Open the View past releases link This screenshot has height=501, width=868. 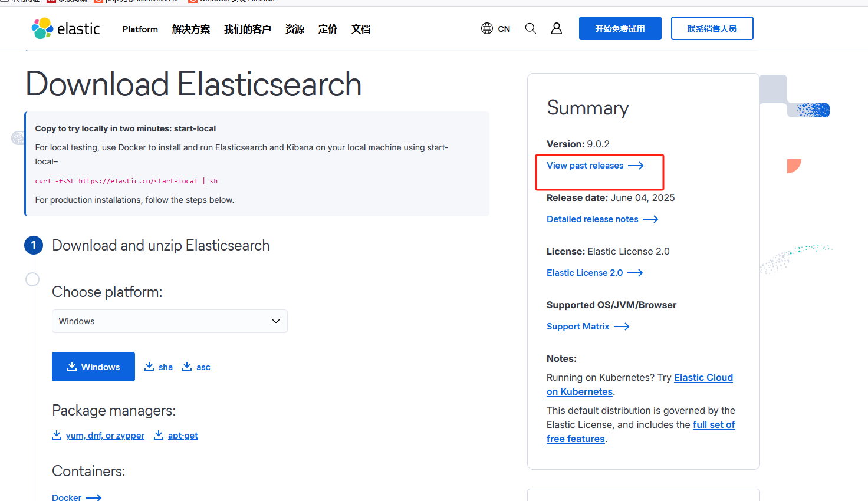[x=585, y=166]
